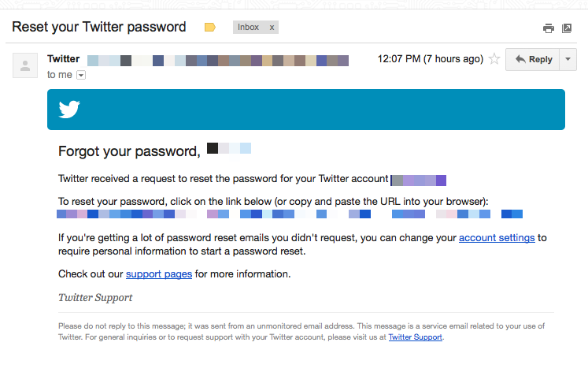
Task: Open email in new window icon
Action: click(567, 28)
